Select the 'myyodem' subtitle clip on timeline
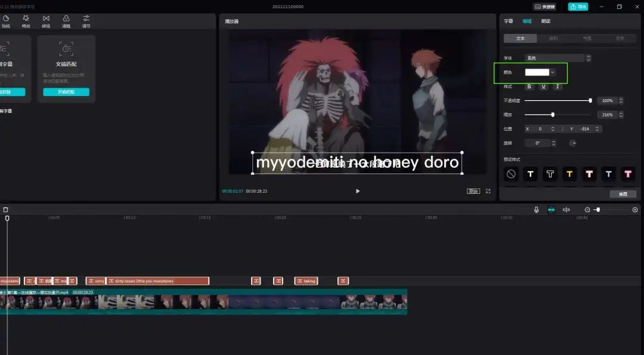644x355 pixels. [10, 281]
